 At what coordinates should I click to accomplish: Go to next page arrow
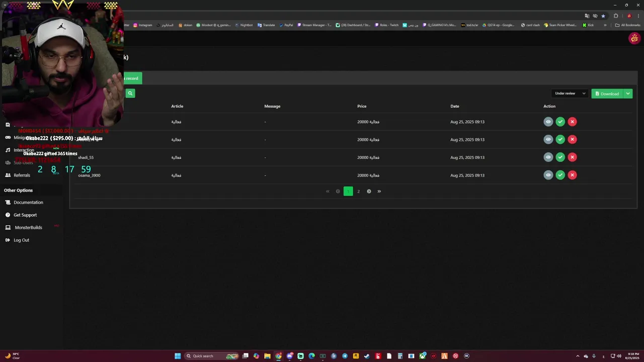point(369,191)
